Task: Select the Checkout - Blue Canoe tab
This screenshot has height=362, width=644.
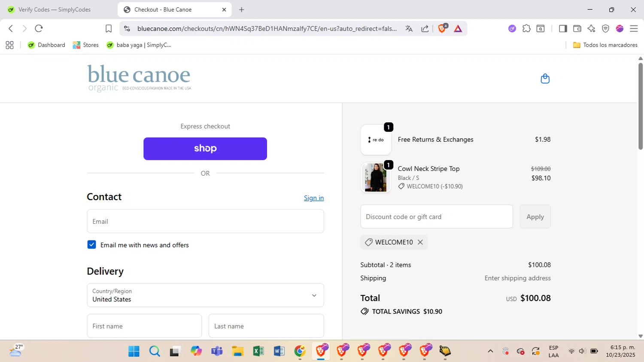Action: click(x=174, y=9)
